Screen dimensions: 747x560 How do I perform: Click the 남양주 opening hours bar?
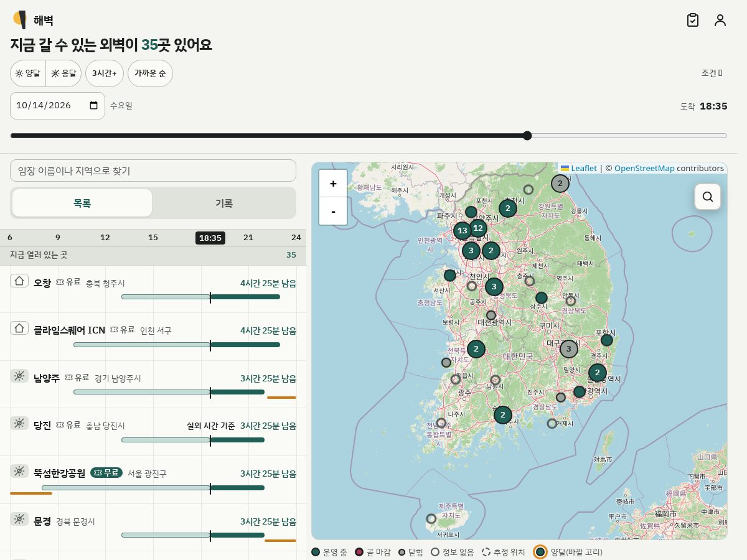pos(169,392)
